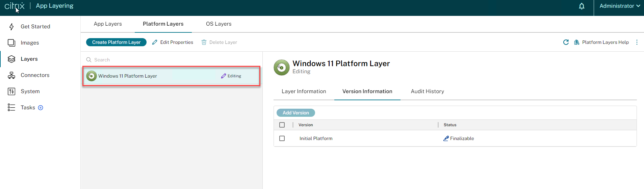Viewport: 644px width, 189px height.
Task: Open the Layer Information tab
Action: click(304, 91)
